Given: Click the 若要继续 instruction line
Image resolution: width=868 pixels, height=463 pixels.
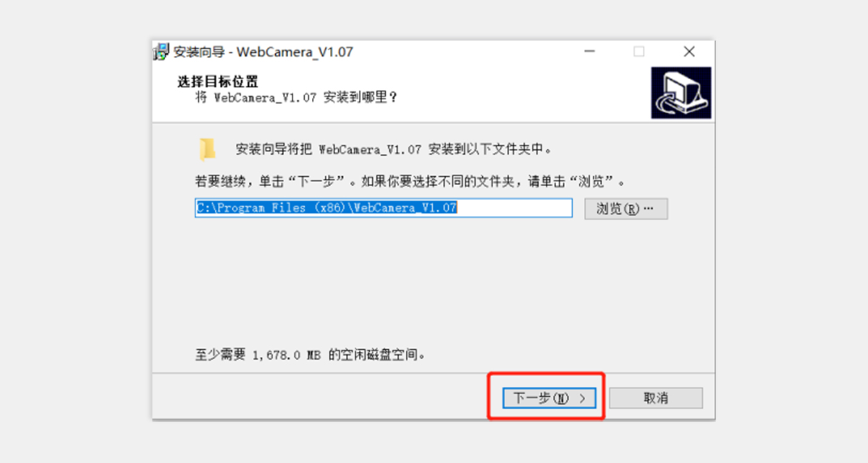Looking at the screenshot, I should (x=410, y=181).
